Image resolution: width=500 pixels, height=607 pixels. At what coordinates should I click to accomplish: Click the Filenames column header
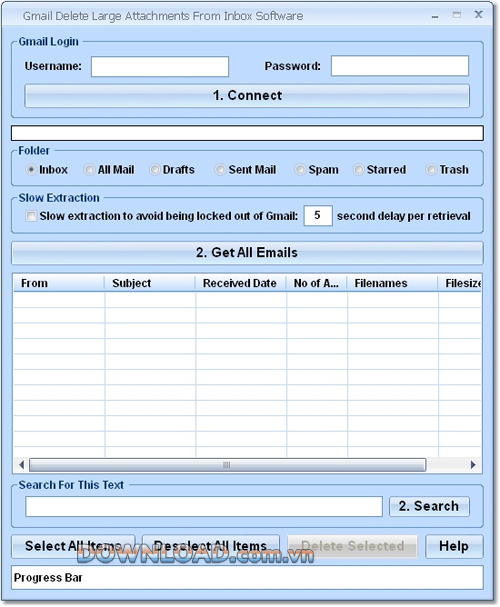(x=392, y=283)
